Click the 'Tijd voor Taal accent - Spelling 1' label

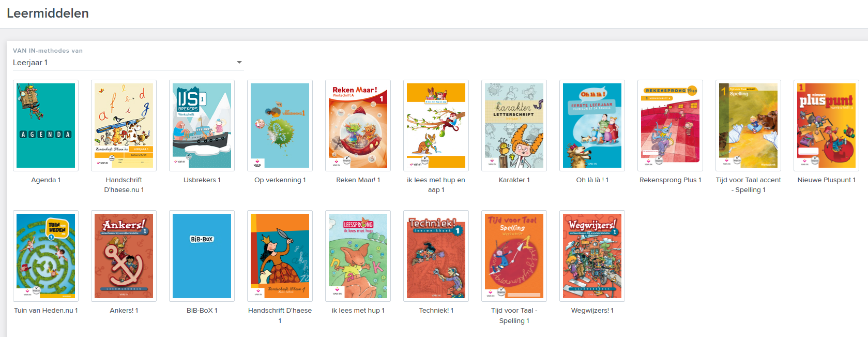click(748, 185)
